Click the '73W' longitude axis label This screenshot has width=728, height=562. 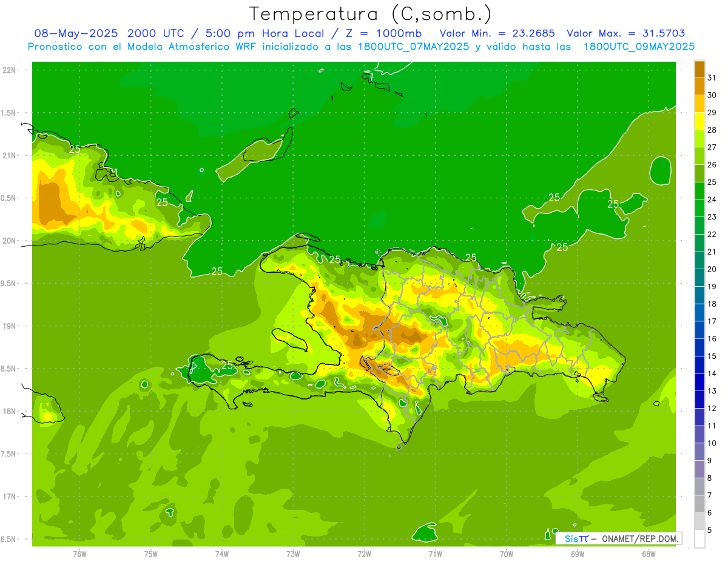tap(293, 554)
